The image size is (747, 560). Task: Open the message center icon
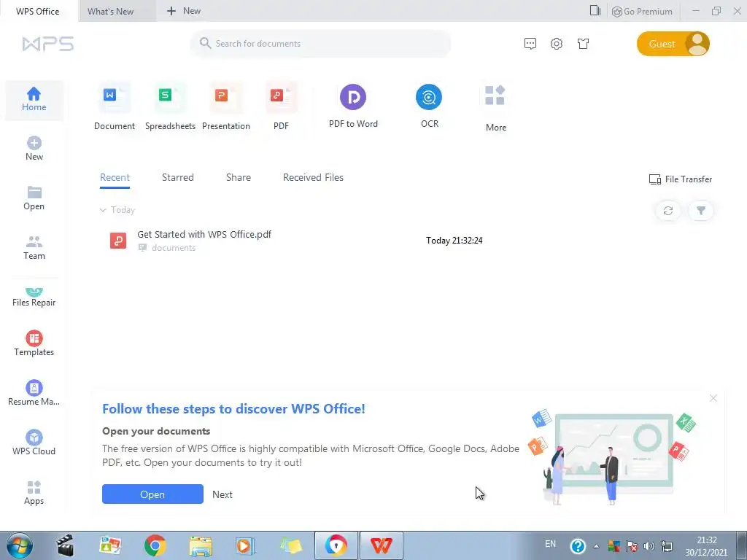530,44
